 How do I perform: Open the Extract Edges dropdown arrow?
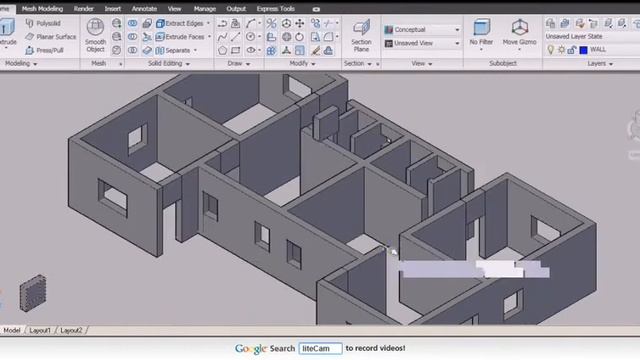(209, 23)
